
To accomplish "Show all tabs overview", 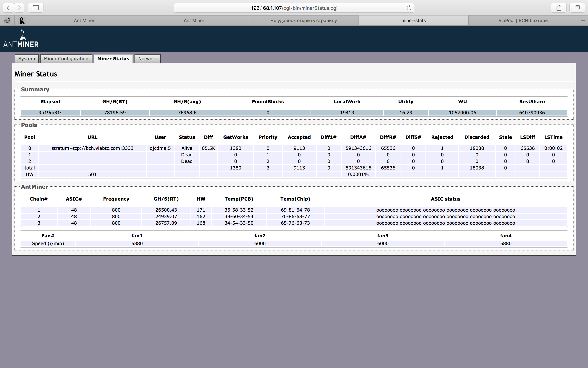I will tap(577, 8).
